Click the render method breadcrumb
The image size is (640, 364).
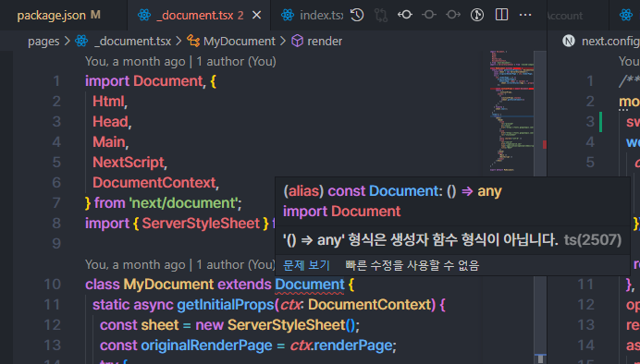(x=325, y=42)
